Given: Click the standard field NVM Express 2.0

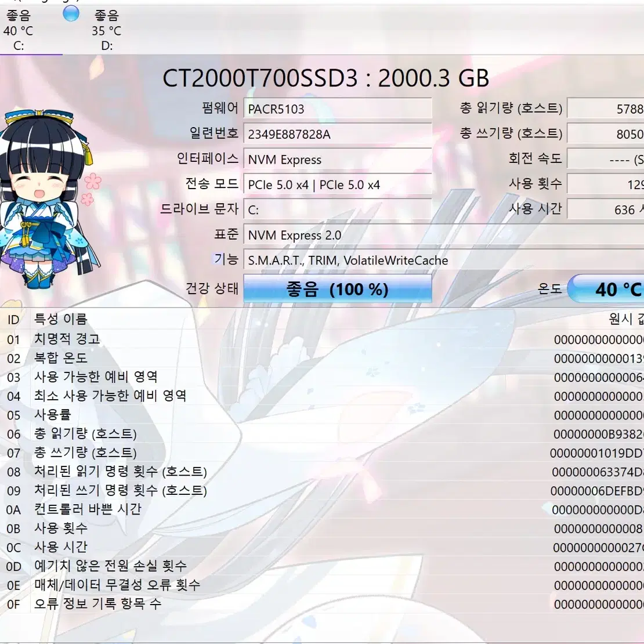Looking at the screenshot, I should coord(444,235).
